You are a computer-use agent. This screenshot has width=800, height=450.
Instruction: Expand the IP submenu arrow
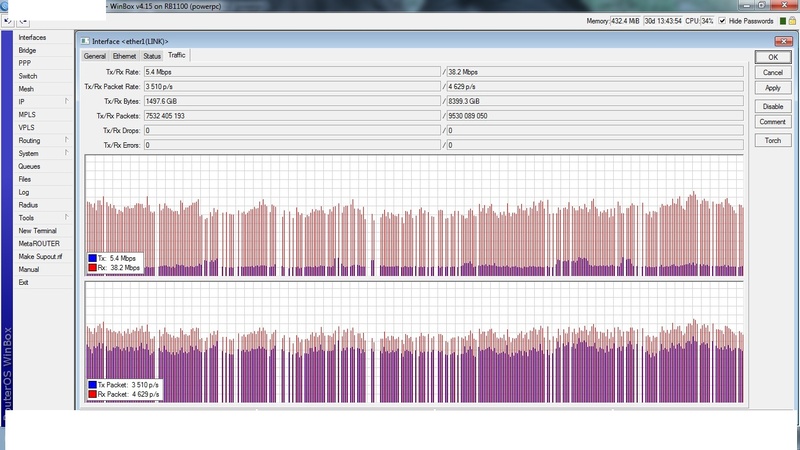(x=66, y=101)
